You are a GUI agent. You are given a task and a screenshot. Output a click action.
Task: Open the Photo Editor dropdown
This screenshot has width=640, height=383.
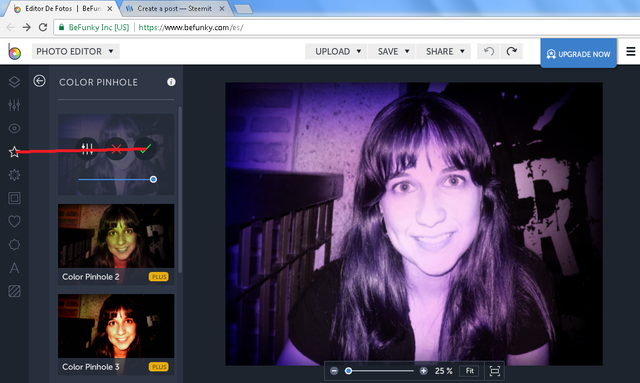tap(76, 51)
